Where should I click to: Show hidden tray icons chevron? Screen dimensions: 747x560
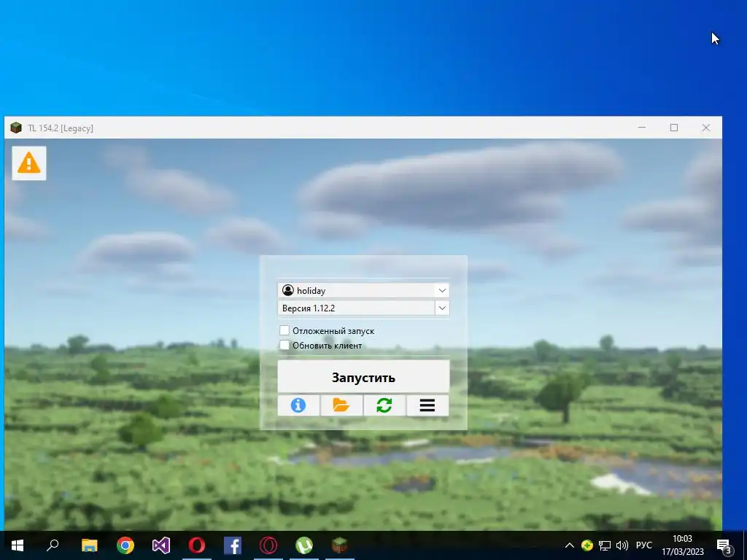[x=569, y=545]
